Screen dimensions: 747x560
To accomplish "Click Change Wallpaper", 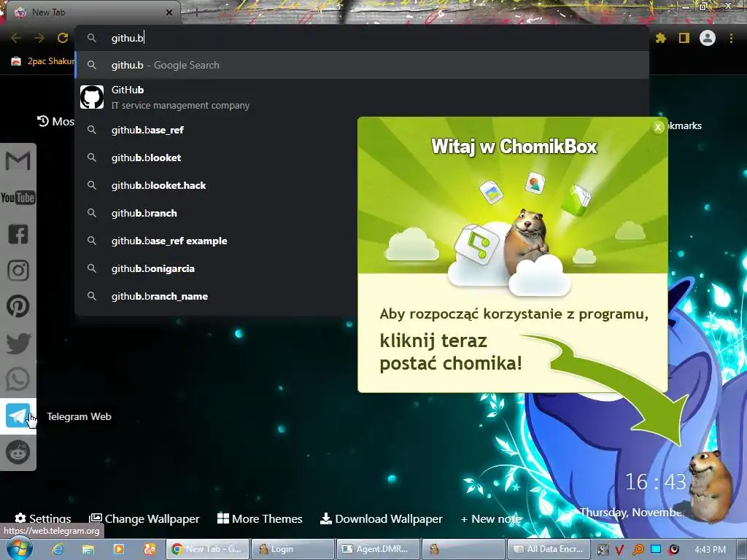I will point(144,518).
